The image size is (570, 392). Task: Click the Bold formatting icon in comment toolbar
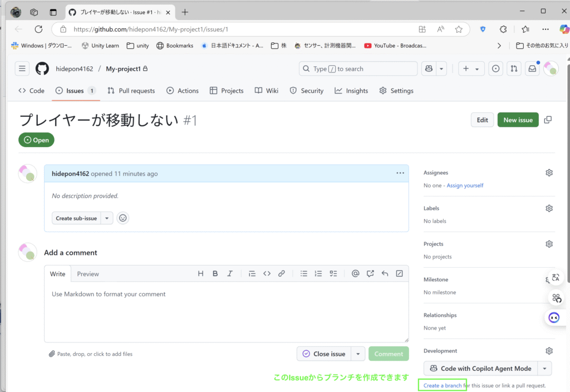click(x=215, y=273)
